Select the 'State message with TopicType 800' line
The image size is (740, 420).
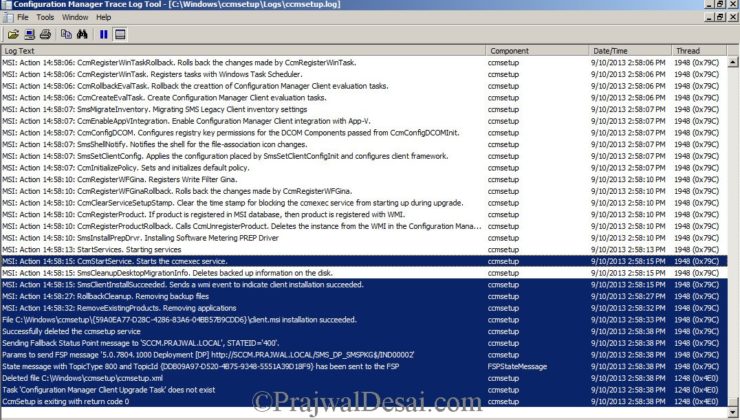coord(363,366)
